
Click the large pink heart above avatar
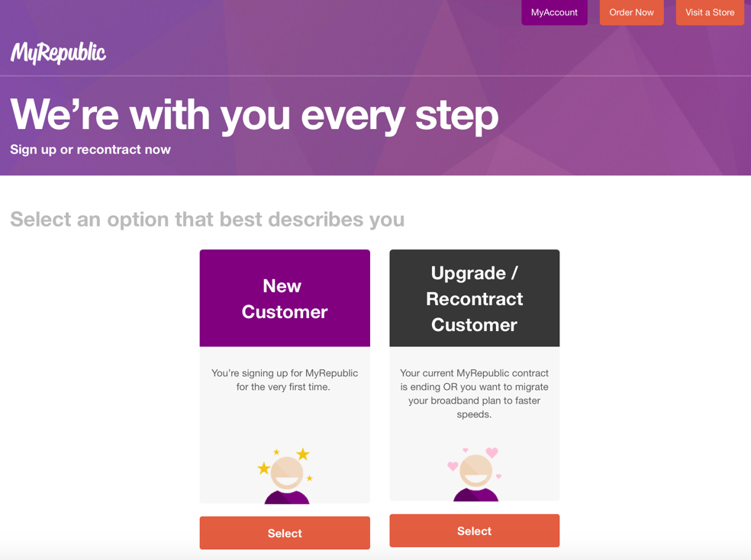pos(492,452)
